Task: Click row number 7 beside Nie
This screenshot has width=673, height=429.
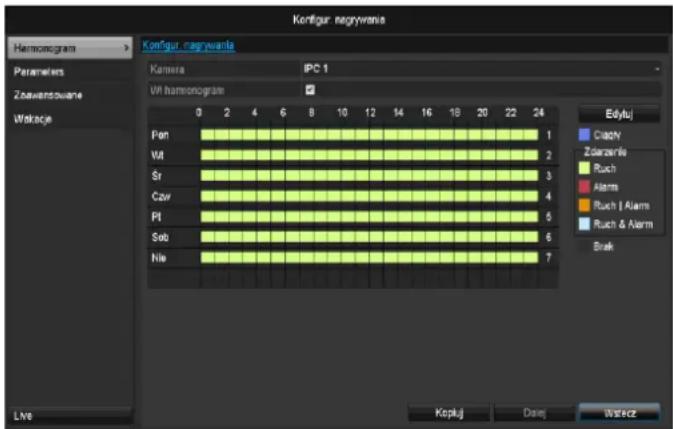Action: point(549,257)
